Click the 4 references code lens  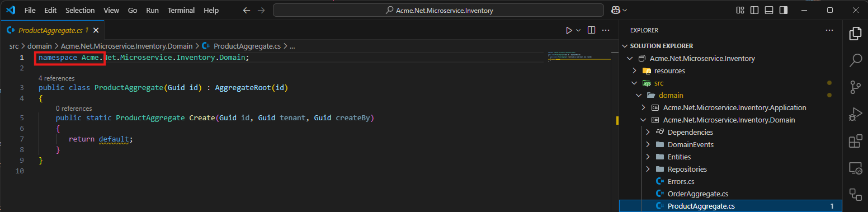[x=56, y=78]
